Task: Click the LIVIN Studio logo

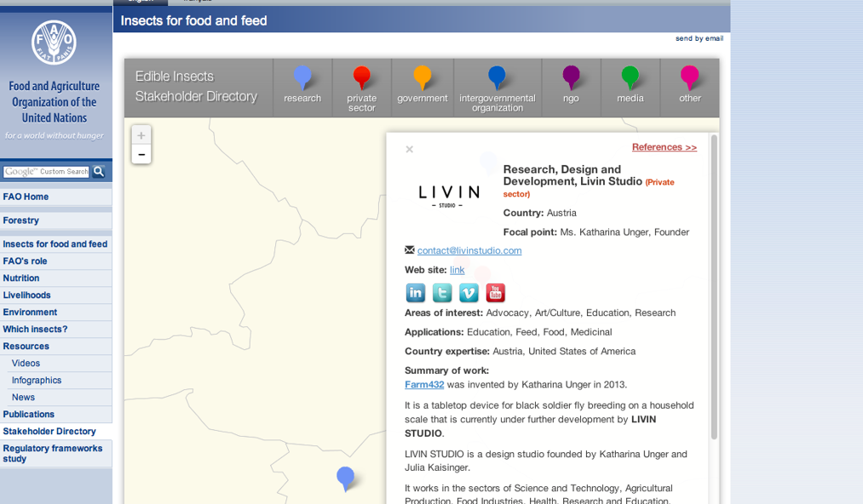Action: [x=449, y=196]
